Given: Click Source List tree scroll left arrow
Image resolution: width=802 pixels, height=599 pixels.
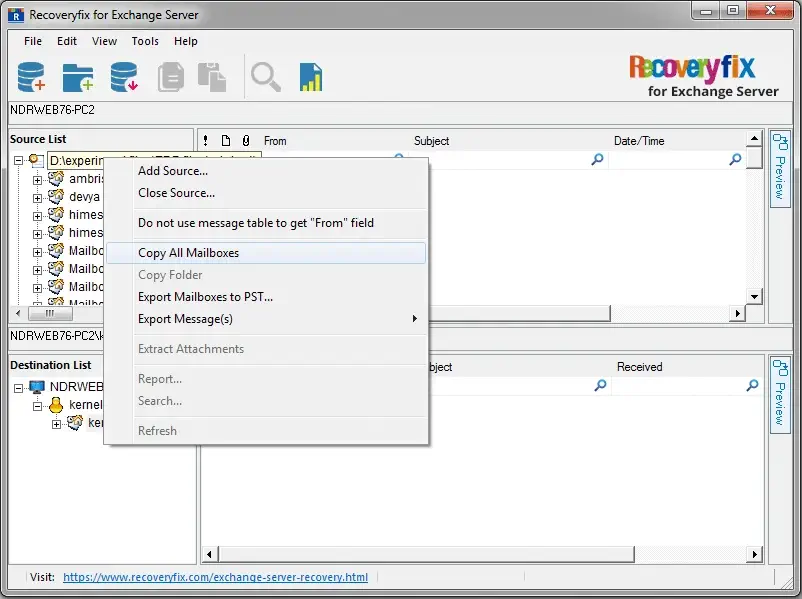Looking at the screenshot, I should point(18,313).
